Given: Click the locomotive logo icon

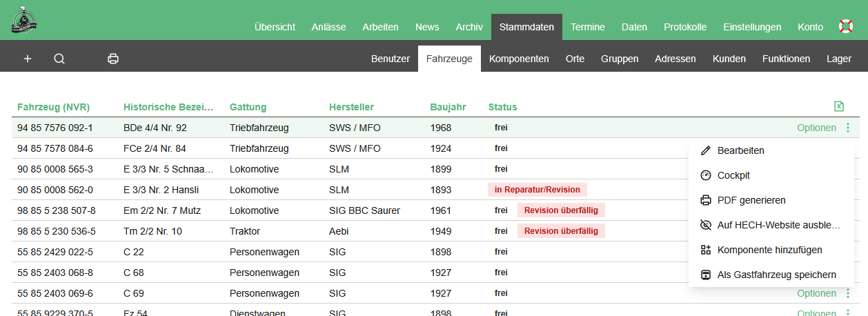Looking at the screenshot, I should [24, 20].
